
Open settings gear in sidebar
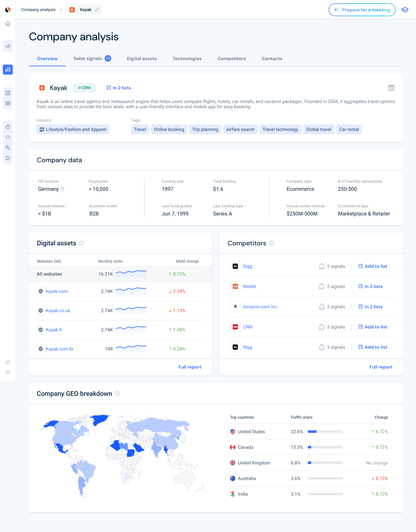(8, 372)
